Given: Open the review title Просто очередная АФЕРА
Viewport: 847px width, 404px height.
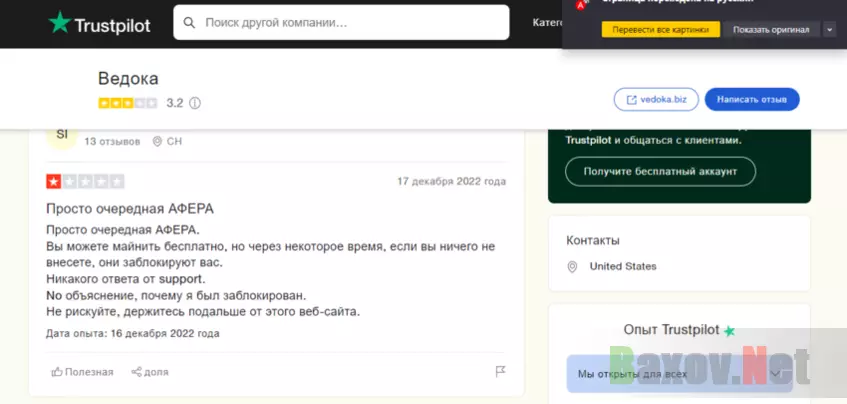Looking at the screenshot, I should coord(130,209).
